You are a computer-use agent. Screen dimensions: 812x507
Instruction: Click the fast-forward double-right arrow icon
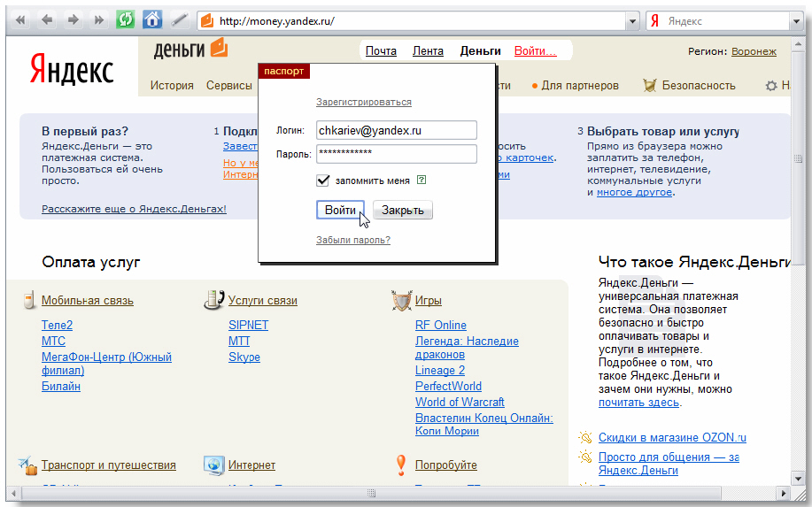(98, 20)
